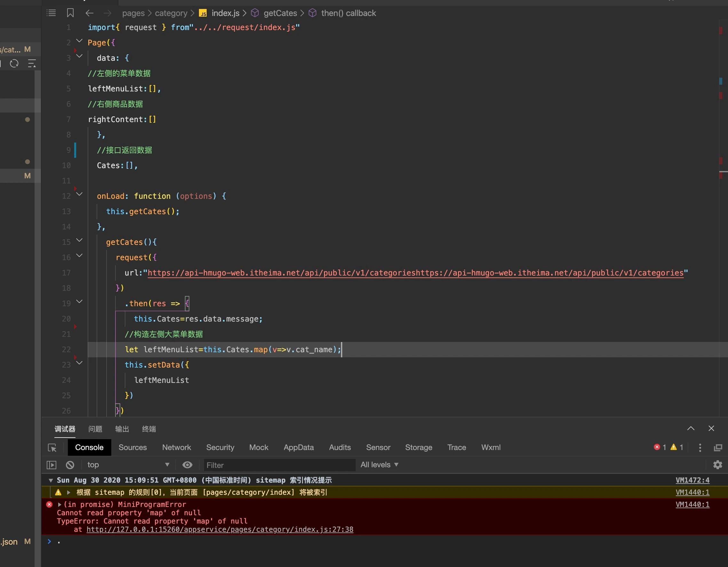Collapse the debugger panel with up chevron
The height and width of the screenshot is (567, 728).
click(x=691, y=428)
